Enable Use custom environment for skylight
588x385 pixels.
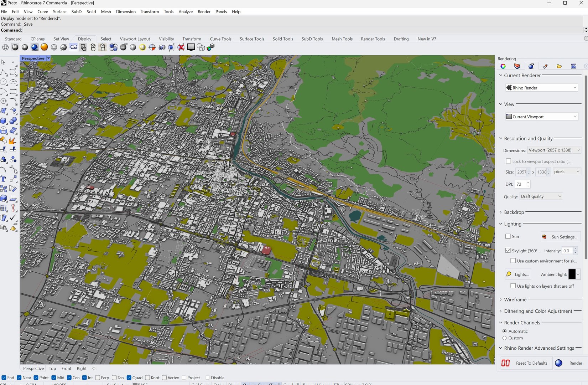point(513,261)
